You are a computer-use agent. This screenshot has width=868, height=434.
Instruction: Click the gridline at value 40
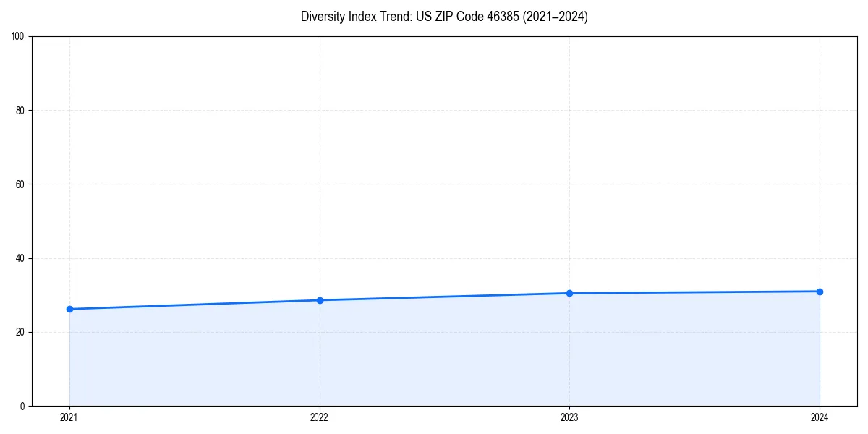tap(434, 257)
